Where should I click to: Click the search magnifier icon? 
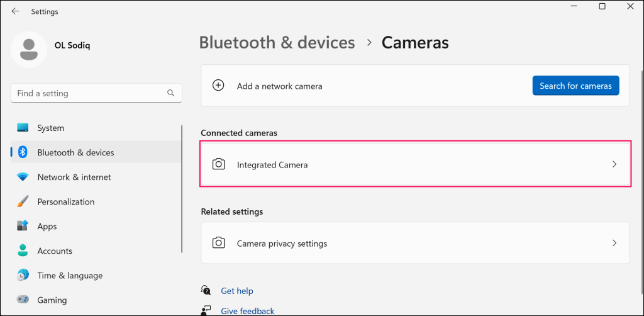tap(170, 93)
